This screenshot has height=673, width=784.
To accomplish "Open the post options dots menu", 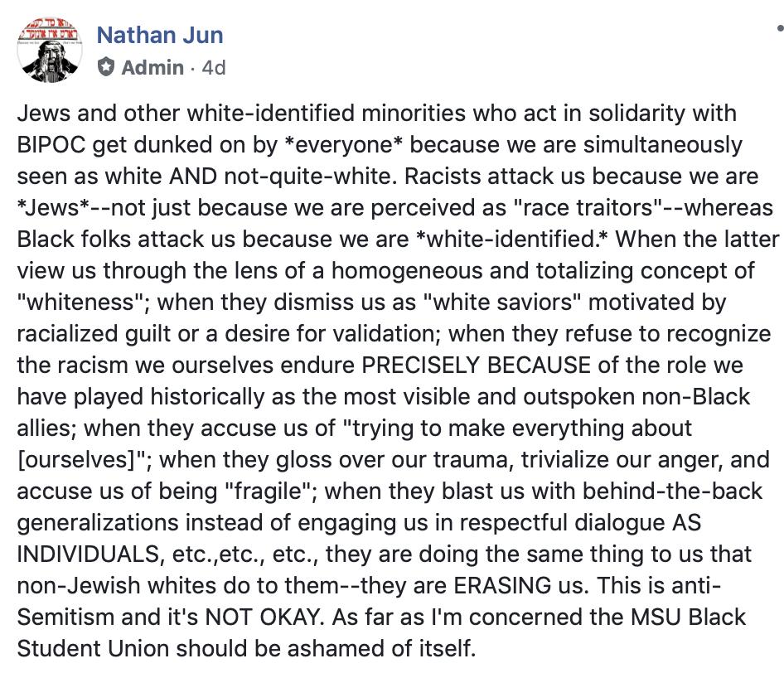I will (x=780, y=29).
